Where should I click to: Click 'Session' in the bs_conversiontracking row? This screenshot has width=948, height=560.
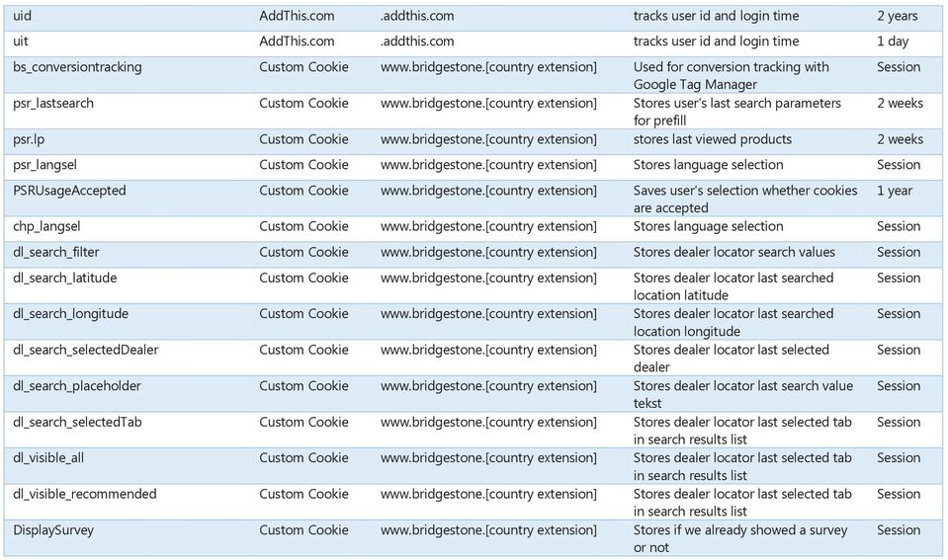[899, 68]
